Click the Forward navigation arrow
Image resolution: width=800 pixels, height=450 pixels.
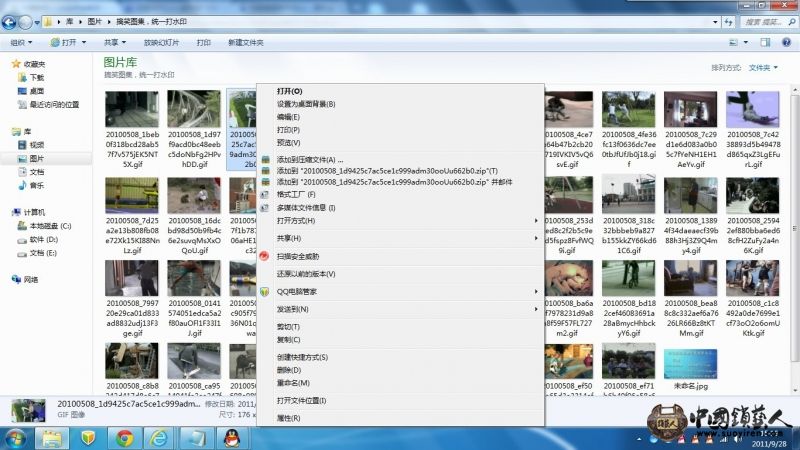(x=24, y=22)
